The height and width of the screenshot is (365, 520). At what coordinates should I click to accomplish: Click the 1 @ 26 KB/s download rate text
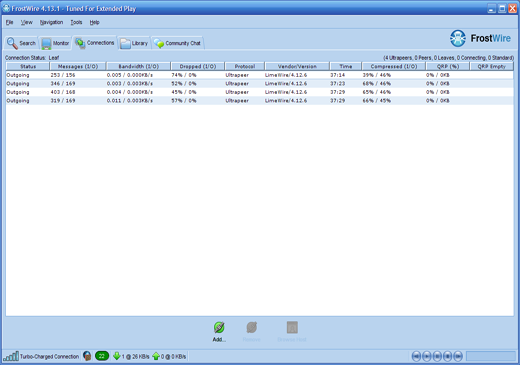pos(135,356)
